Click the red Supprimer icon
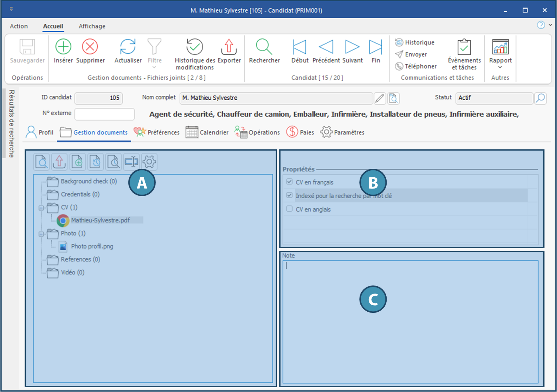 coord(90,47)
